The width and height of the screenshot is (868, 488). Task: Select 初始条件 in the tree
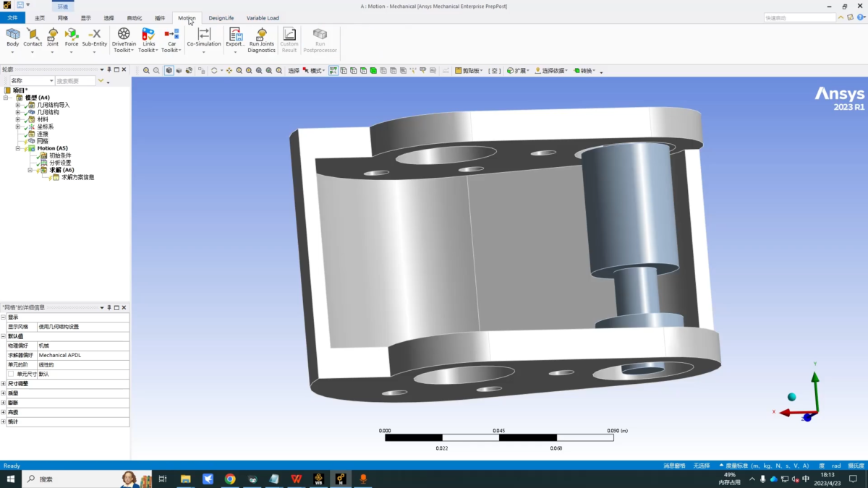click(x=60, y=155)
